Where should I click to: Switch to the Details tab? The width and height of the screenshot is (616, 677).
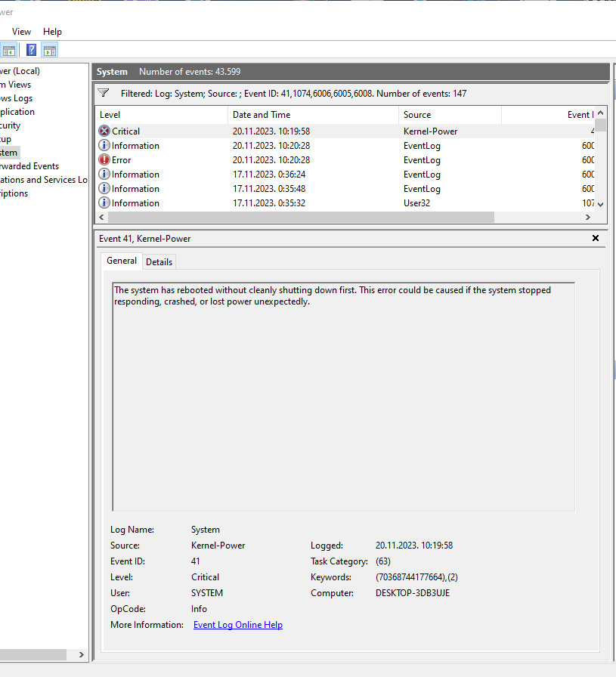[x=159, y=262]
